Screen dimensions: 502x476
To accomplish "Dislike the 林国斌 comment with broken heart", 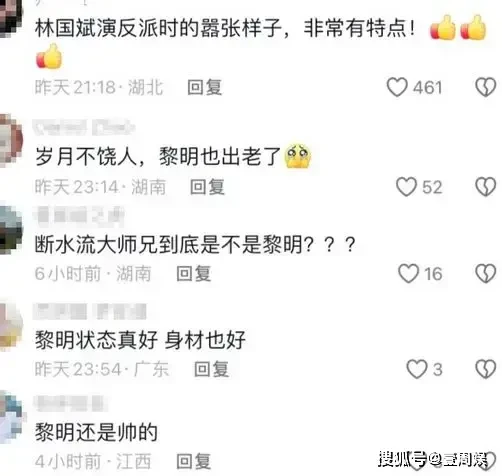I will (x=485, y=87).
